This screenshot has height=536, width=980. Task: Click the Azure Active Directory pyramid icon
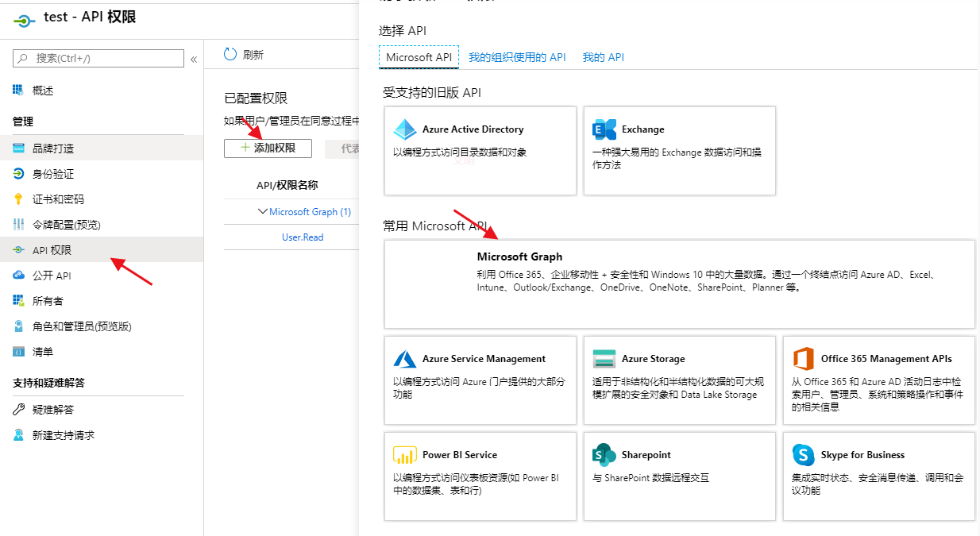[x=405, y=129]
